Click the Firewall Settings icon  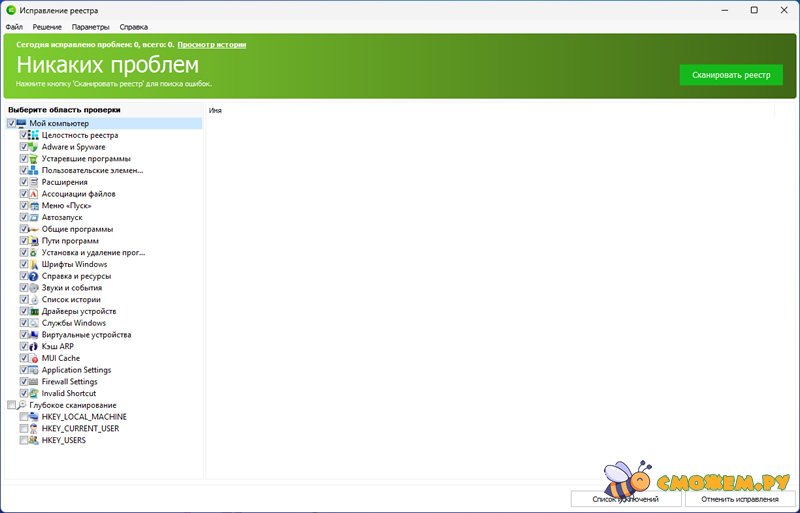pos(33,381)
